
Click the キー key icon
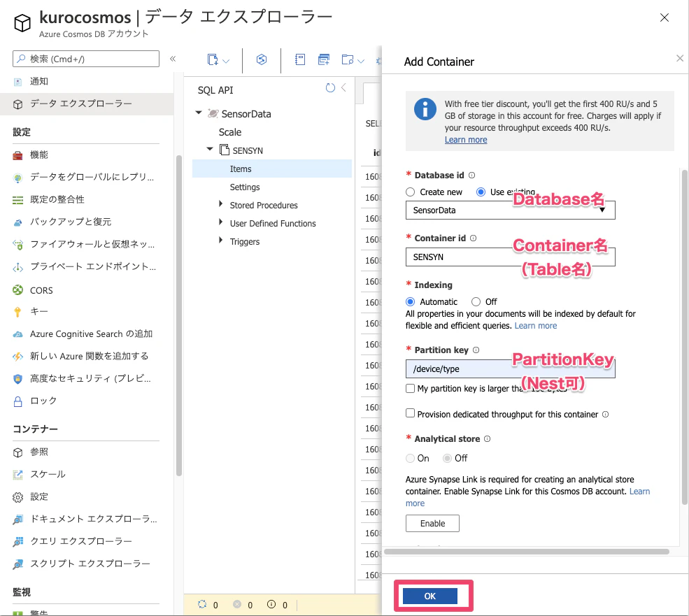coord(17,312)
